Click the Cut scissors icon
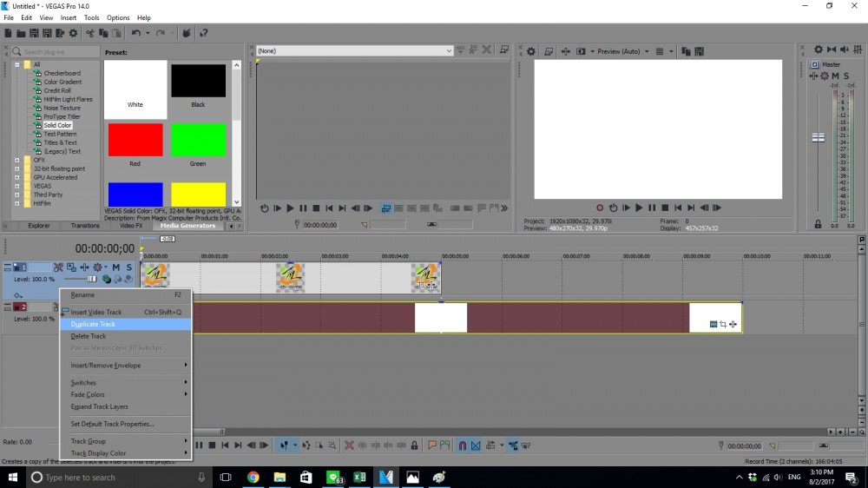 pyautogui.click(x=89, y=33)
